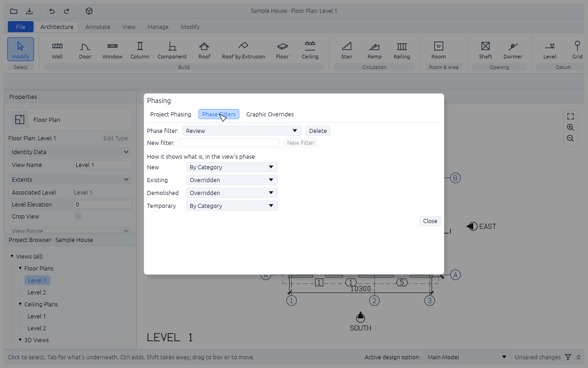
Task: Select the Floor tool
Action: pos(283,50)
